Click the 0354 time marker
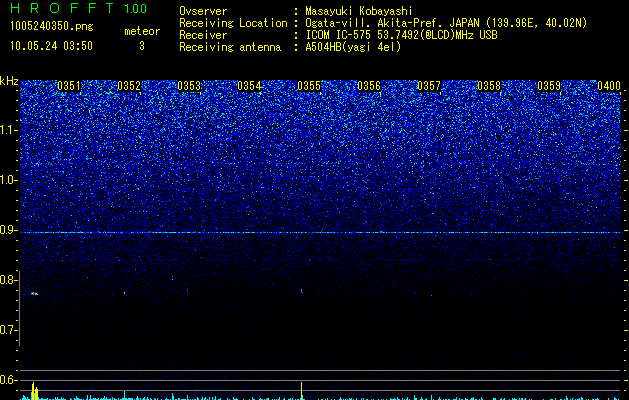This screenshot has height=400, width=629. click(x=249, y=86)
